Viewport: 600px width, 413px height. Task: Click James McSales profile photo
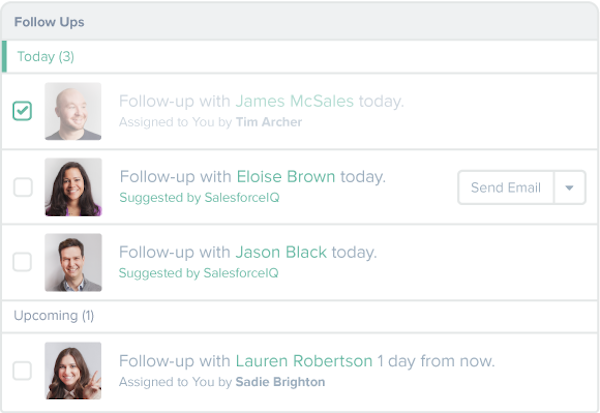tap(73, 111)
